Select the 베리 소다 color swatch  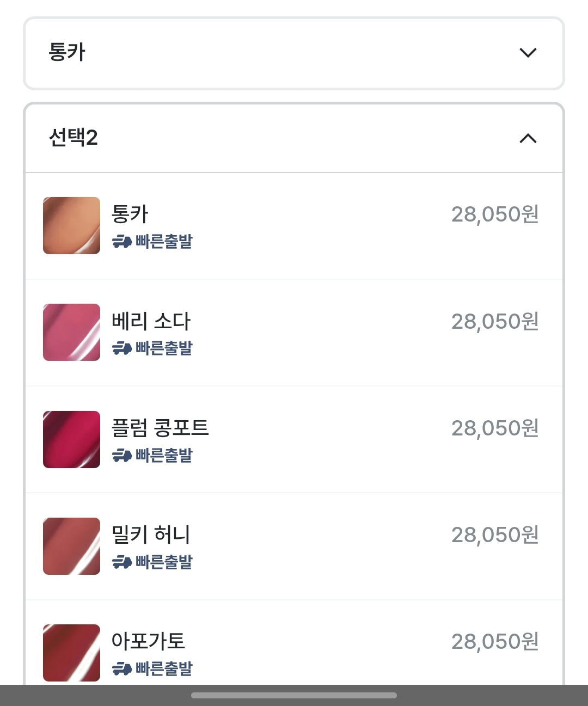(71, 332)
